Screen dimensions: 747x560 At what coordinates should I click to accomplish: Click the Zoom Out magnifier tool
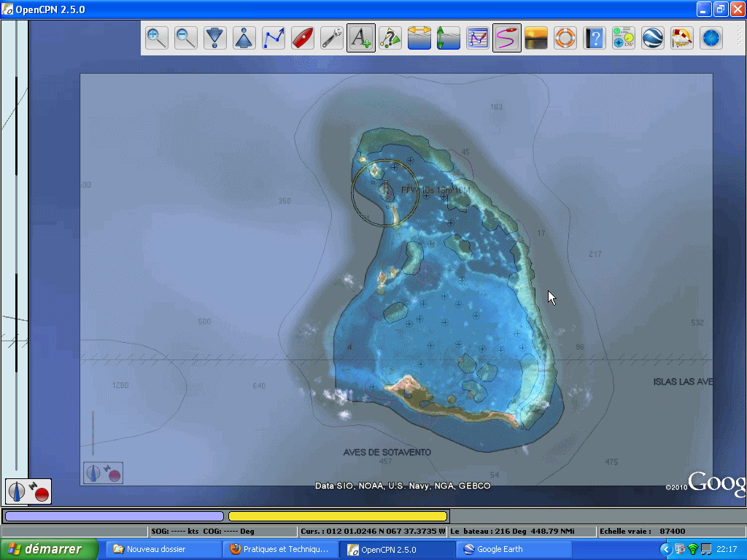point(186,37)
